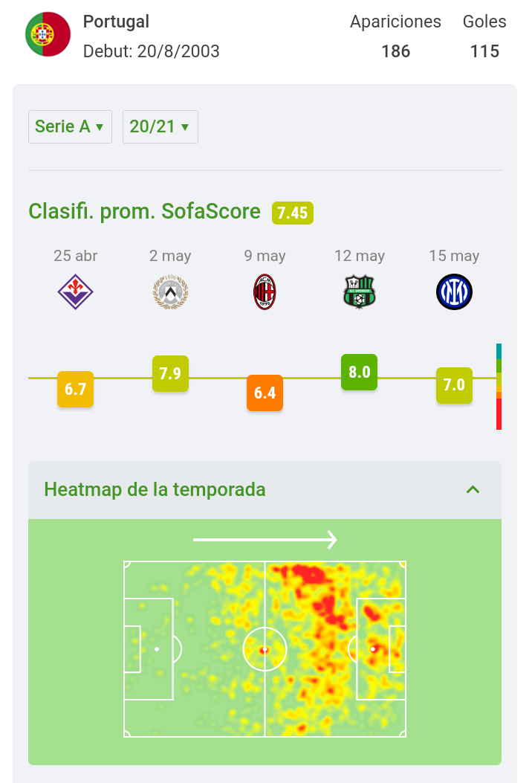Select the Inter Milan club crest
The width and height of the screenshot is (532, 783).
454,291
